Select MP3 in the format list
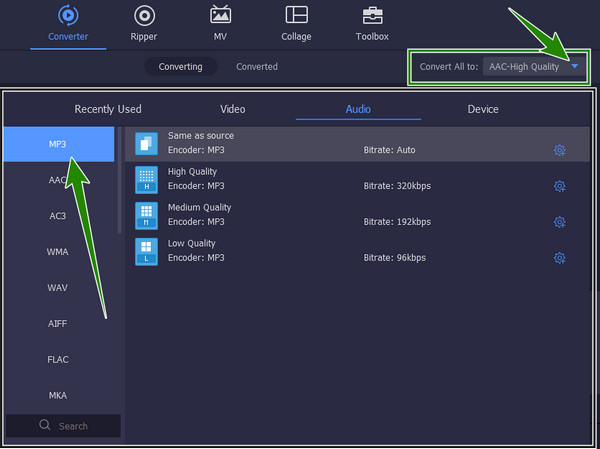Viewport: 600px width, 449px height. coord(59,144)
